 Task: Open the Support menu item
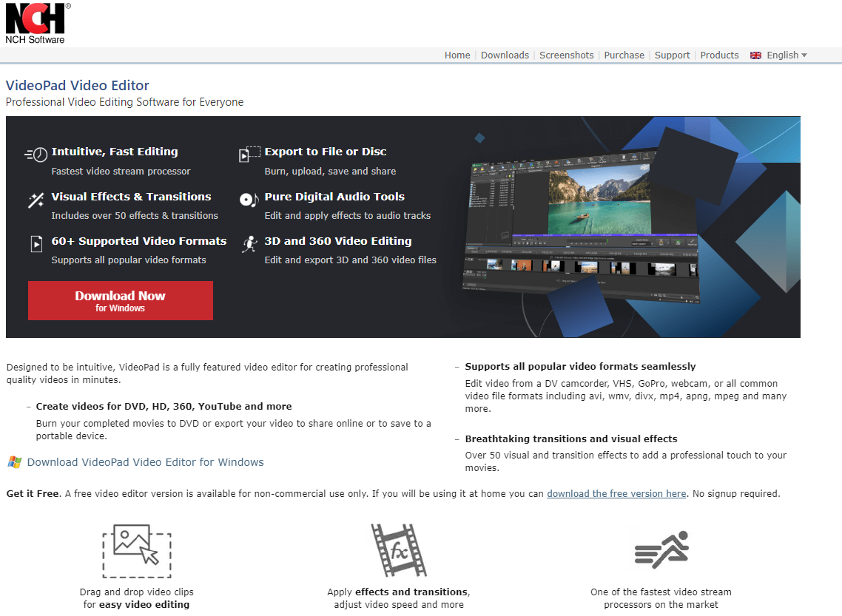[673, 55]
